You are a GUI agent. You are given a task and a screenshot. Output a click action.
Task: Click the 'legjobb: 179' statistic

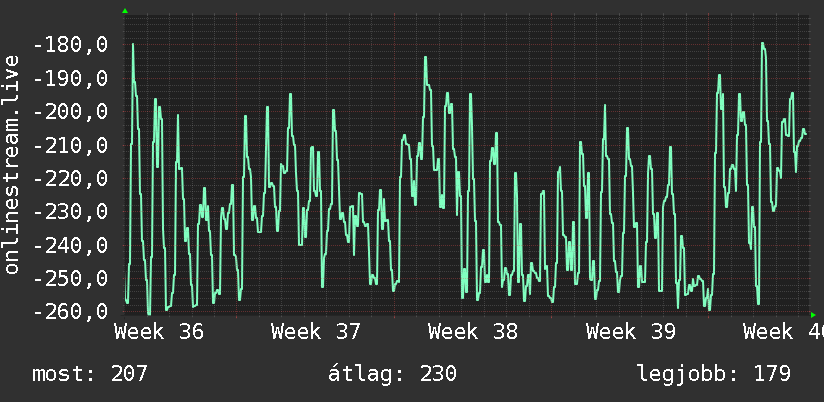(714, 374)
